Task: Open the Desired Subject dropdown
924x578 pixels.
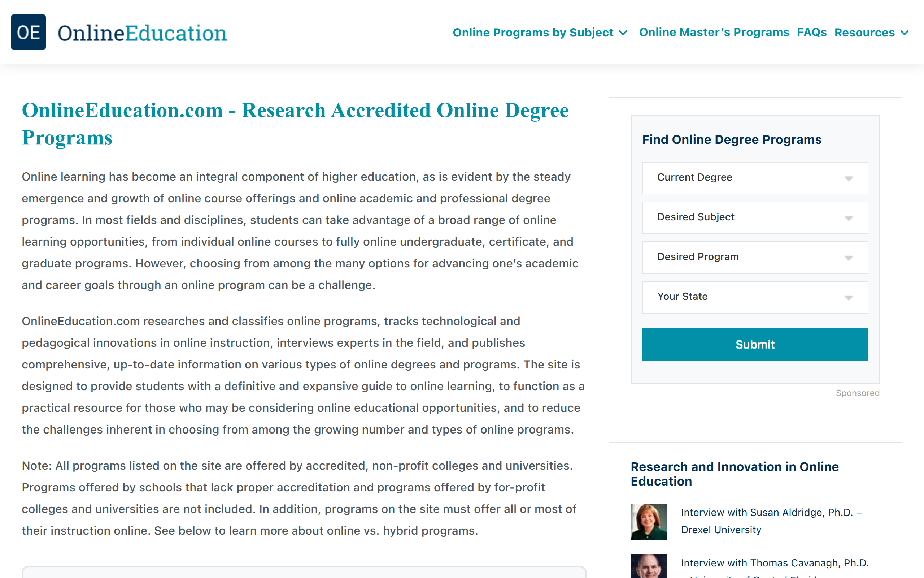Action: coord(755,217)
